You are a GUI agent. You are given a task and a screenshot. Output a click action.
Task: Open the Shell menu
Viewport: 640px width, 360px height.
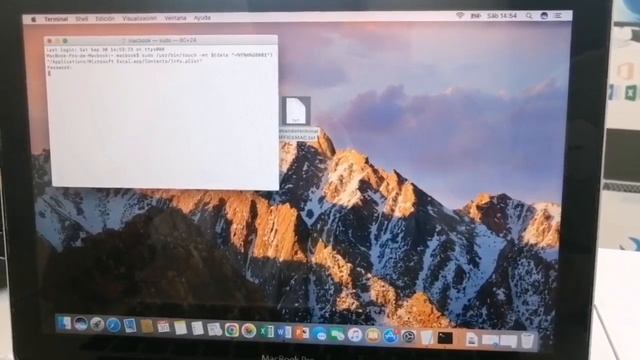[82, 19]
